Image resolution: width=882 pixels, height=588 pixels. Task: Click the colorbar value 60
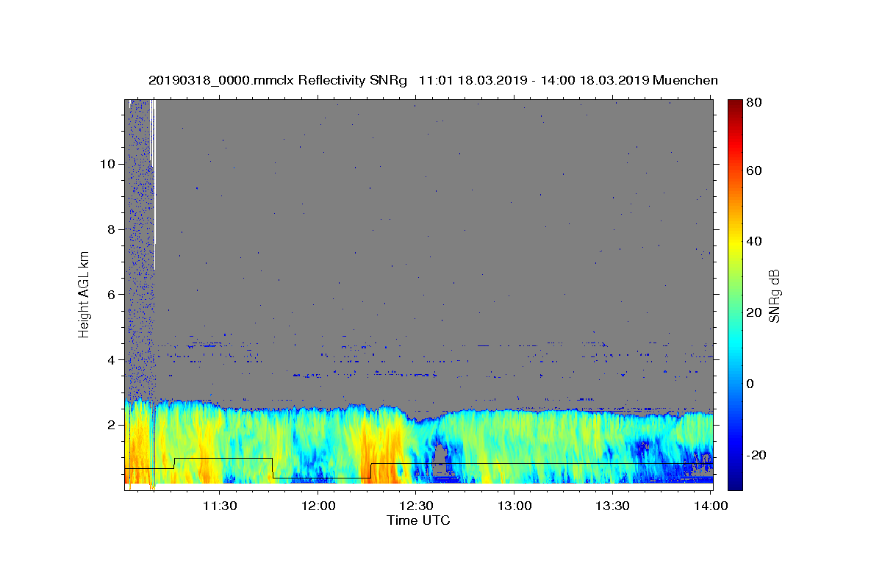[755, 171]
